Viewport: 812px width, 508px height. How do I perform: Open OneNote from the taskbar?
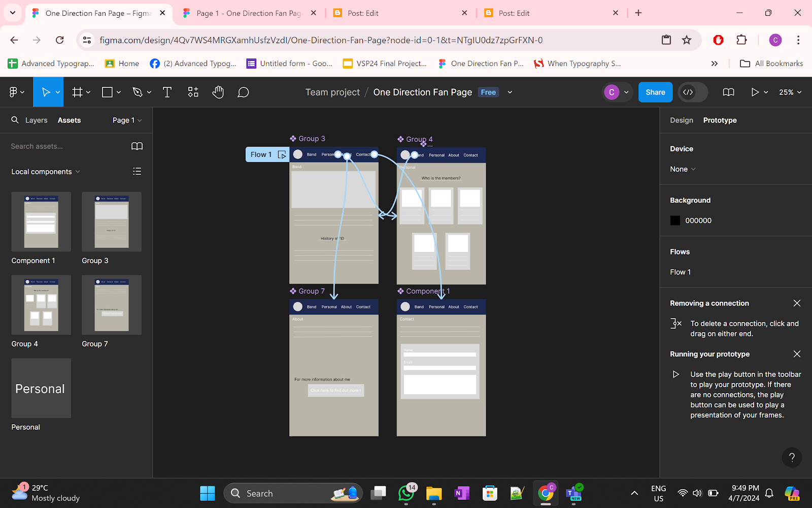462,493
